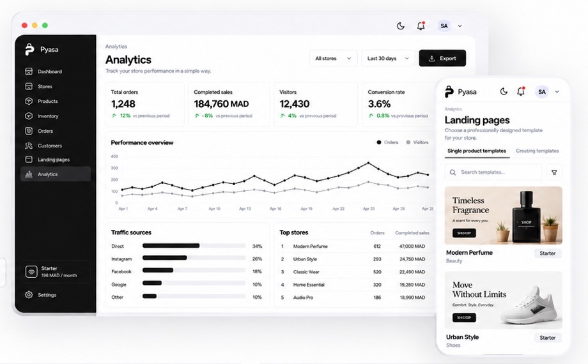The image size is (588, 364).
Task: Select the Home Essential row in Top stores
Action: pos(354,285)
